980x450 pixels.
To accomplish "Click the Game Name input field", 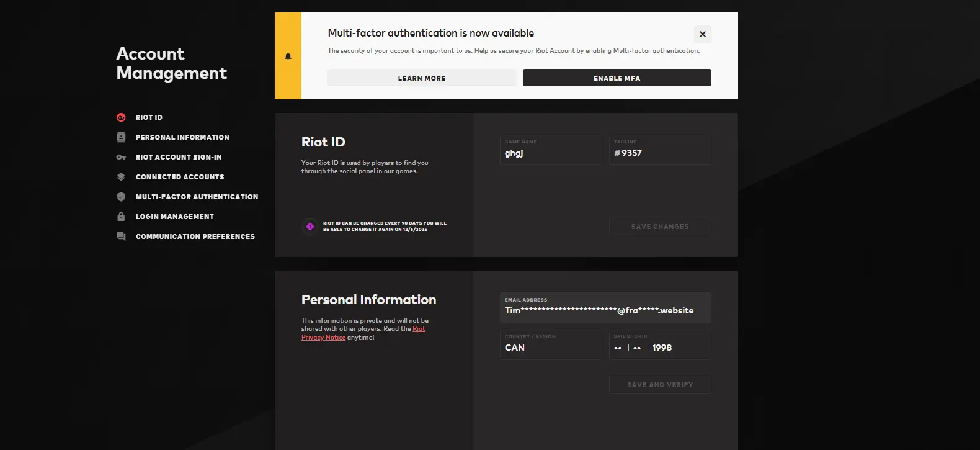I will pyautogui.click(x=551, y=153).
